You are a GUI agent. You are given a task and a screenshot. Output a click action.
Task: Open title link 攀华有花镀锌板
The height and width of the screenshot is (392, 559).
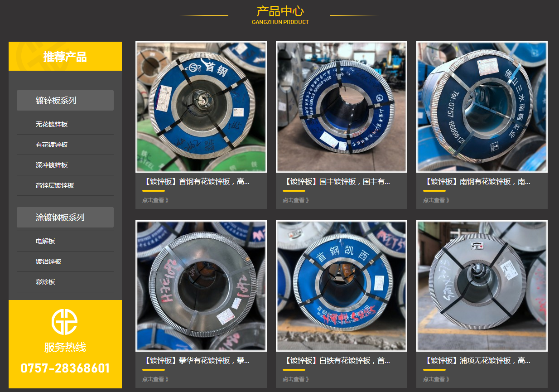click(x=196, y=361)
